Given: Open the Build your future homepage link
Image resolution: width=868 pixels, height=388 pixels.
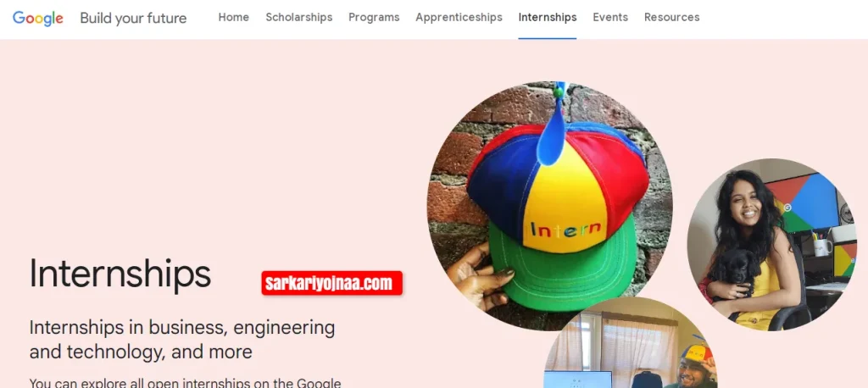Looking at the screenshot, I should pos(133,18).
